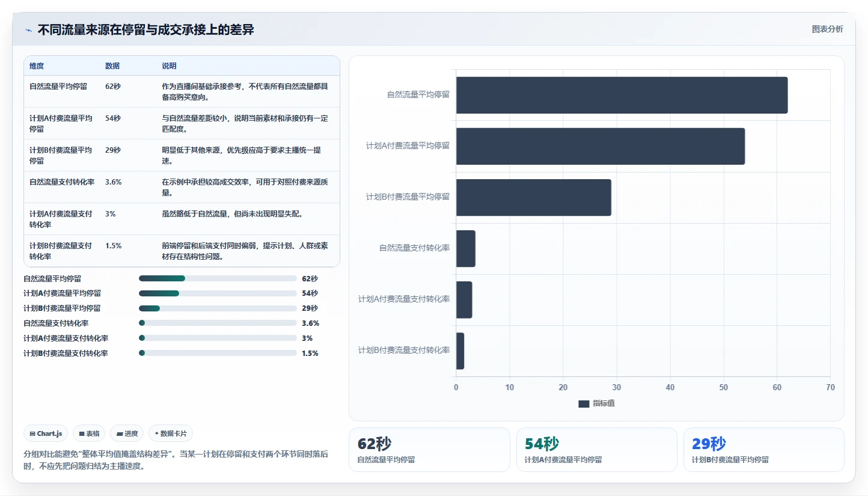Click progress list label 计划A付费流量平均停留
This screenshot has height=496, width=868.
coord(63,293)
